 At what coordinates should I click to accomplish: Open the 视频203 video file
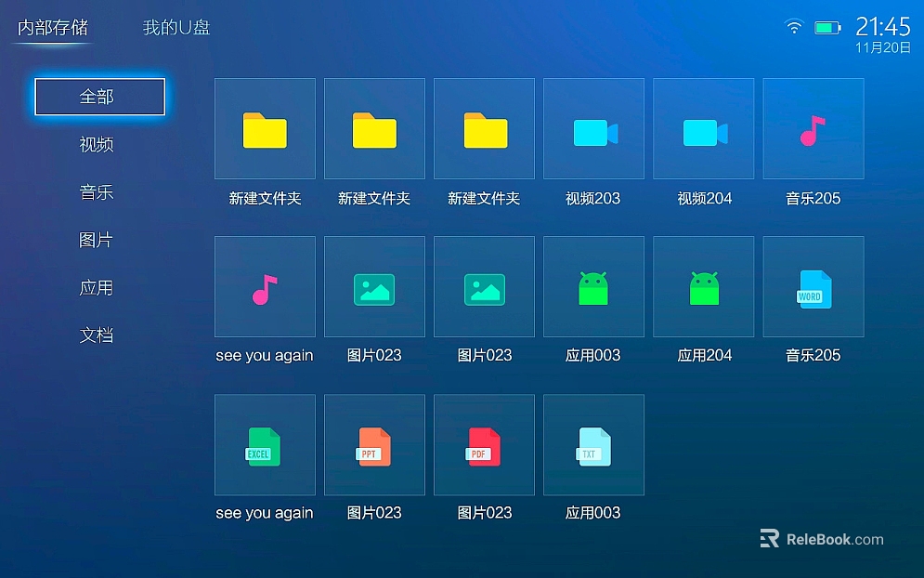point(593,129)
